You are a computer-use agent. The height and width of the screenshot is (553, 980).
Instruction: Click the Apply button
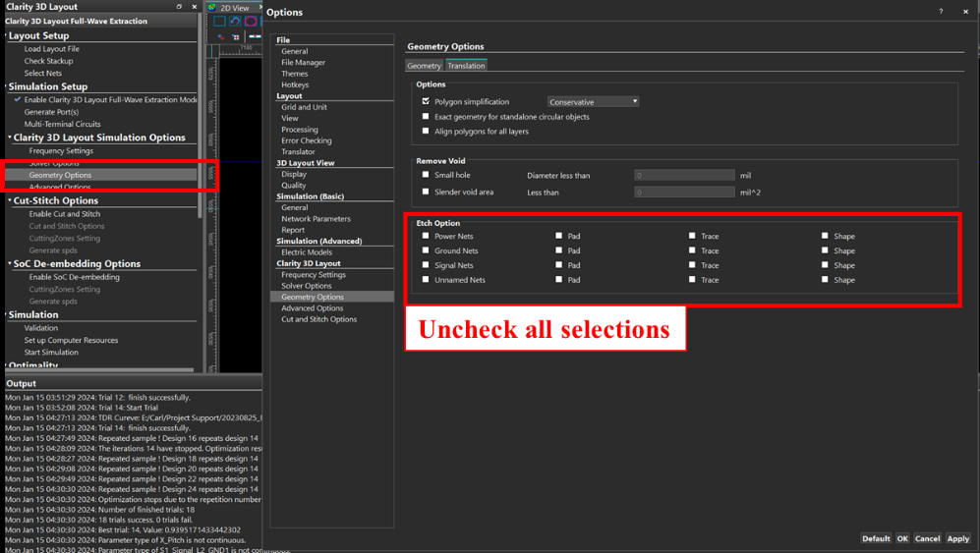tap(957, 538)
